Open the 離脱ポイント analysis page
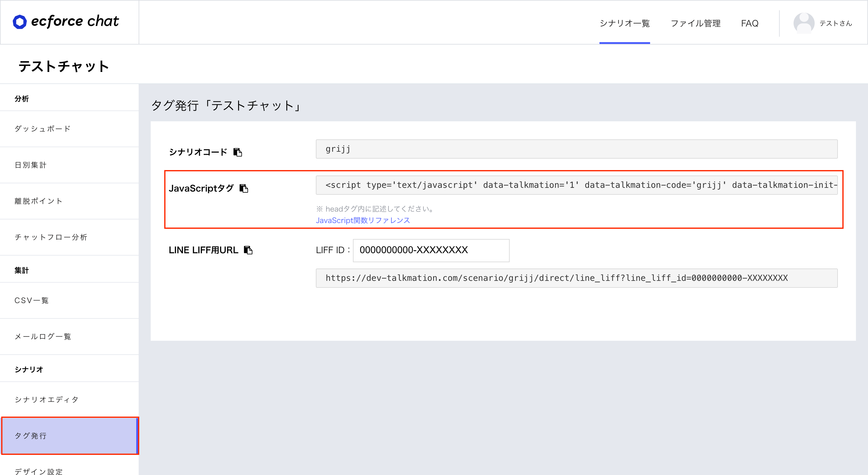 click(x=38, y=201)
